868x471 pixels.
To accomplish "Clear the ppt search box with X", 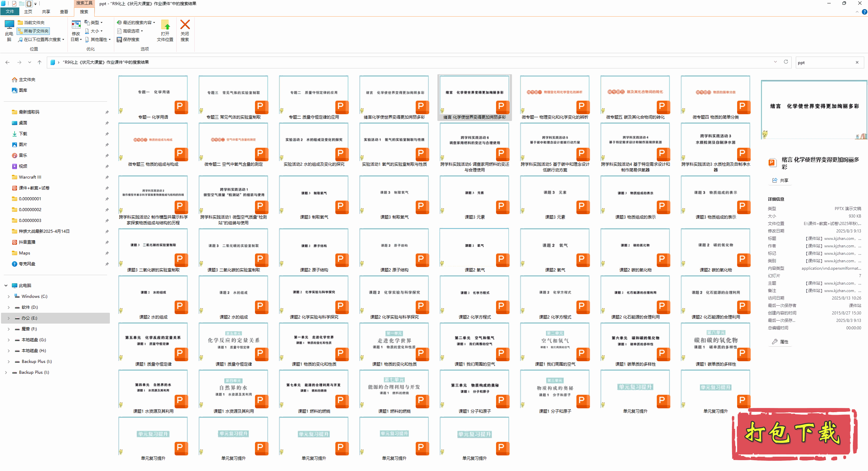I will (x=857, y=62).
